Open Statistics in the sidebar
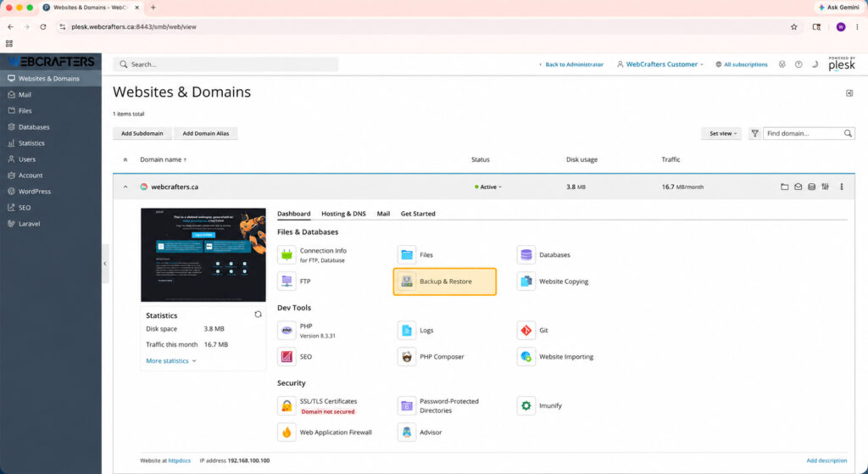The image size is (868, 474). pos(51,142)
